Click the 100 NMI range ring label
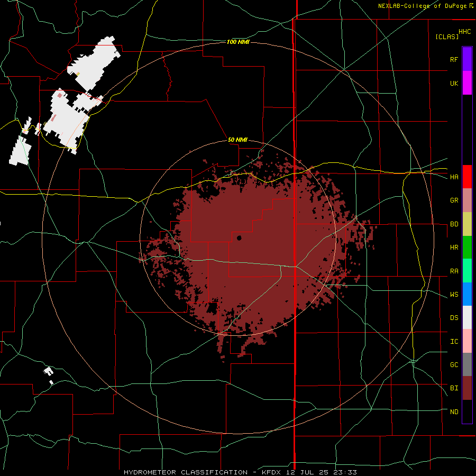Screen dimensions: 476x476 coord(238,42)
